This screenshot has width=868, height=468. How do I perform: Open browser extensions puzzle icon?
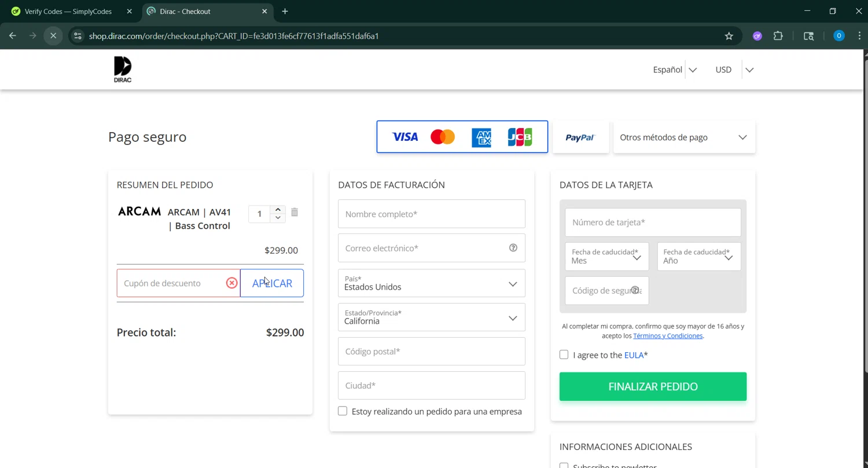(x=778, y=36)
